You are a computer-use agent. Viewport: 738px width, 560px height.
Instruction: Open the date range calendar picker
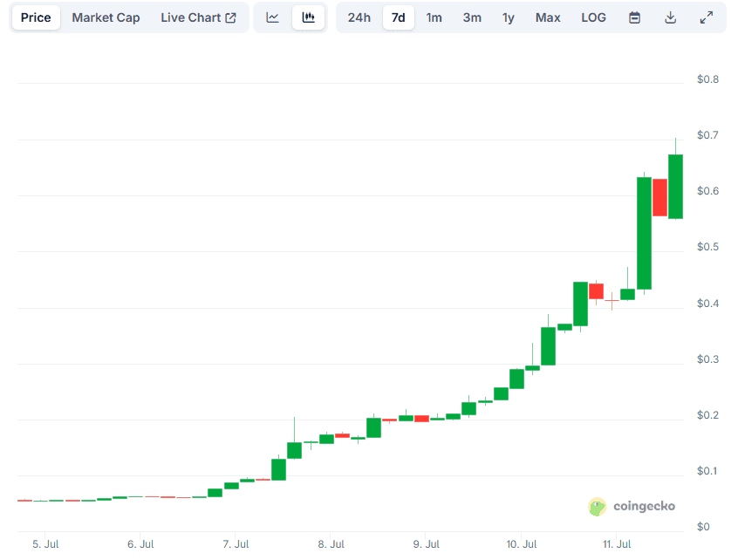pos(634,17)
